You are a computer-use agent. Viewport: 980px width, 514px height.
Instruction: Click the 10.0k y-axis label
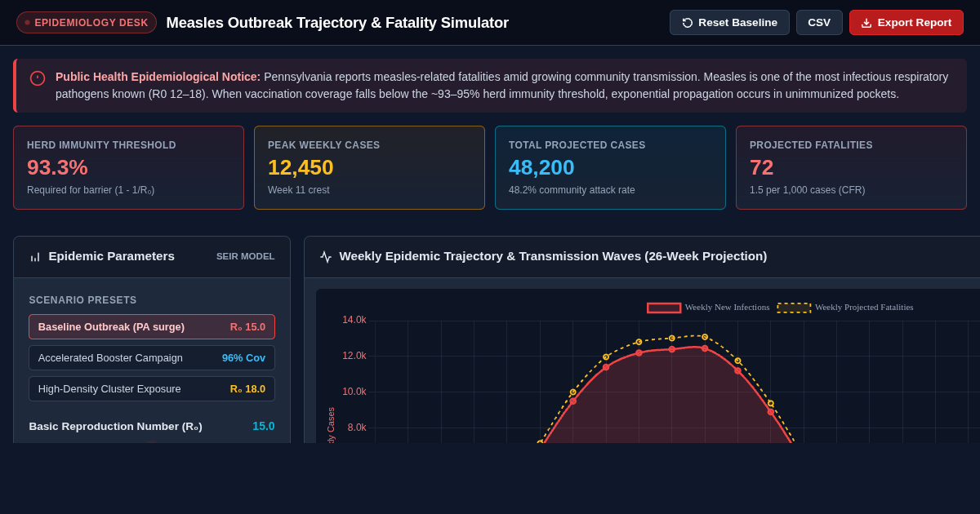tap(354, 392)
